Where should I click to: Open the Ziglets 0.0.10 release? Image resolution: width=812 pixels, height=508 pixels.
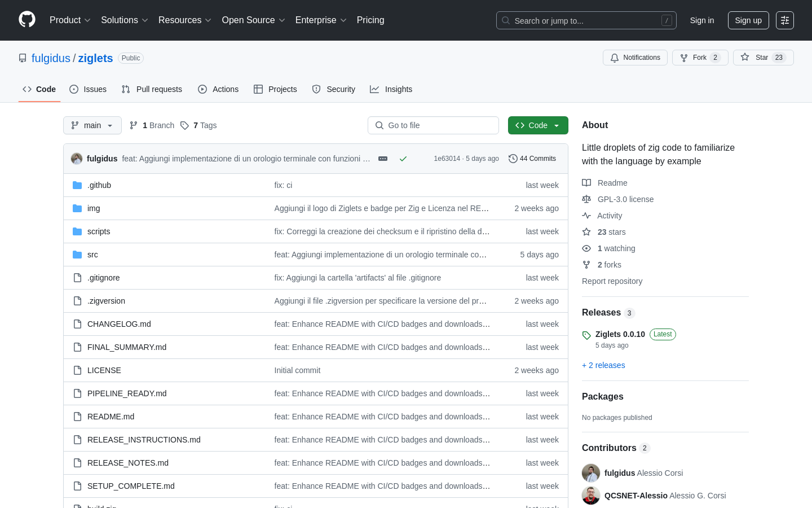point(620,334)
